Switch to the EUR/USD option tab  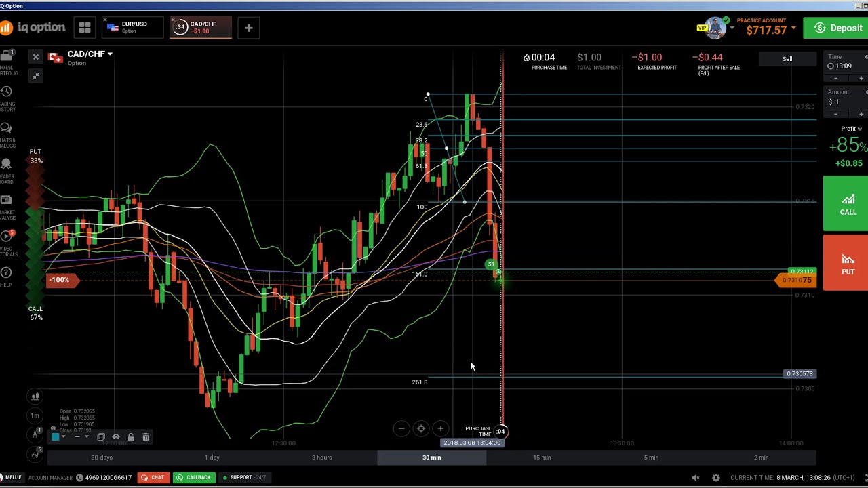(x=133, y=27)
